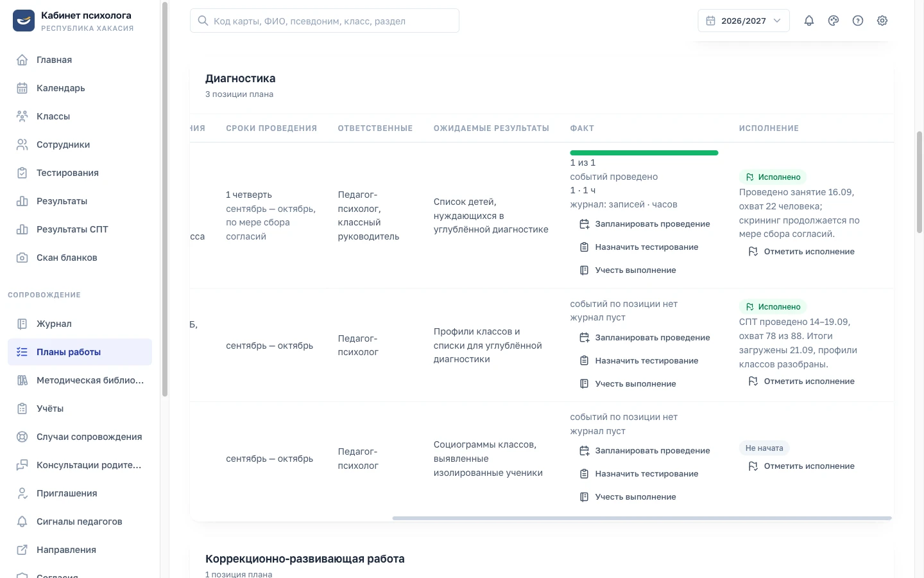Open notifications bell icon
Viewport: 924px width, 578px height.
(x=809, y=21)
